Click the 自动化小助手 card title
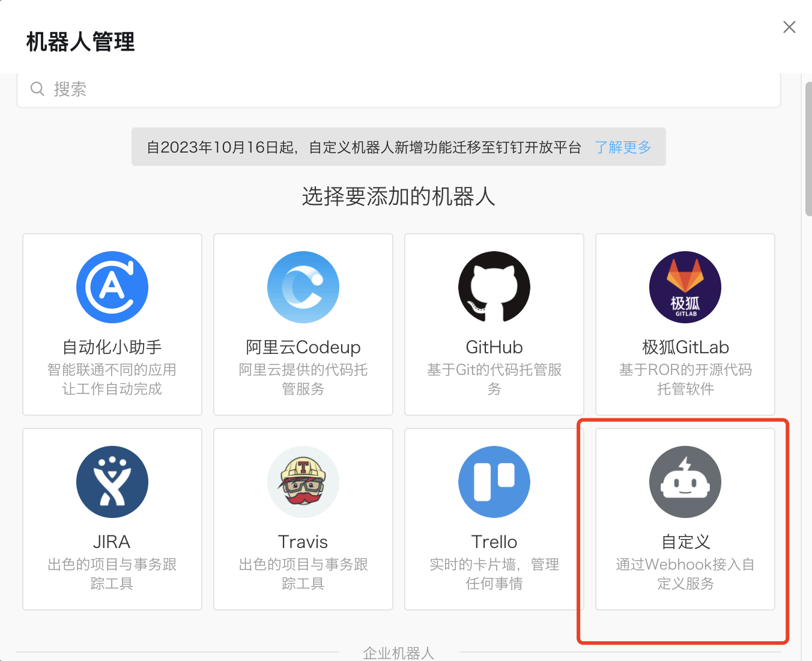Screen dimensions: 812x661 coord(112,347)
